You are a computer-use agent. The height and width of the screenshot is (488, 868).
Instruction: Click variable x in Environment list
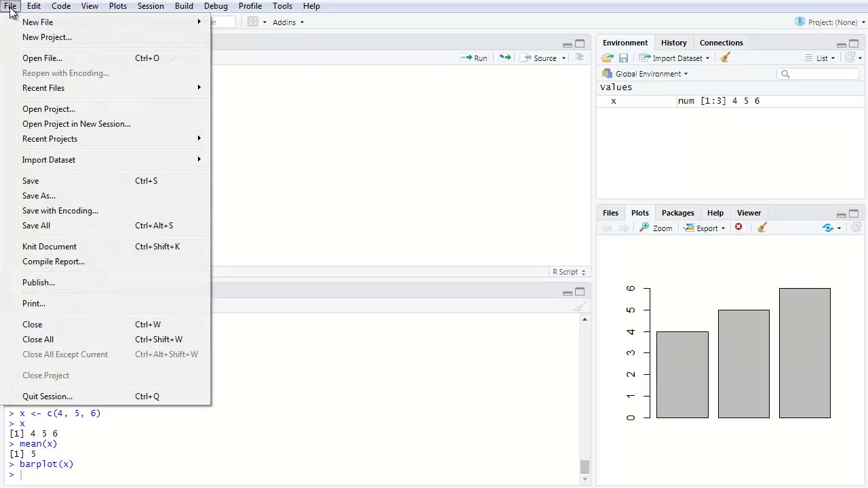click(614, 101)
